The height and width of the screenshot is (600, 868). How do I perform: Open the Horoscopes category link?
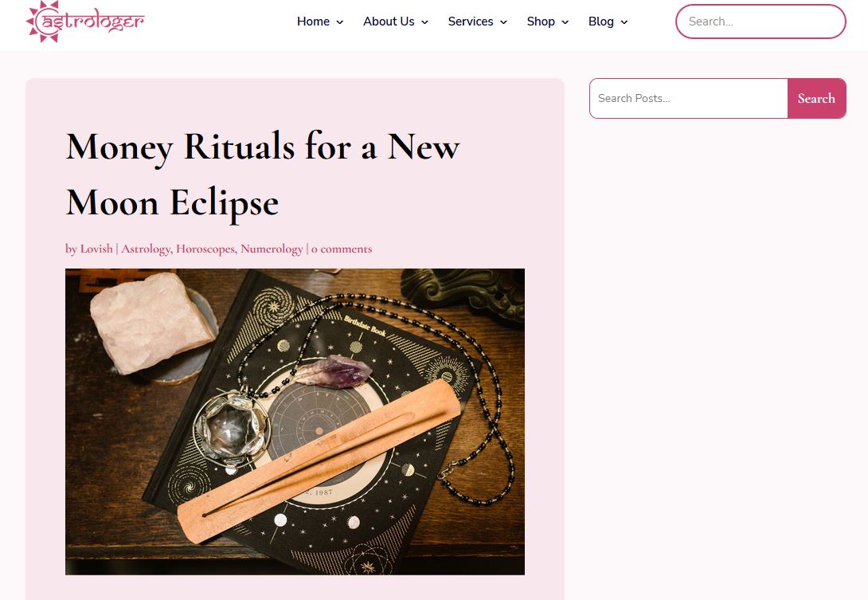205,249
